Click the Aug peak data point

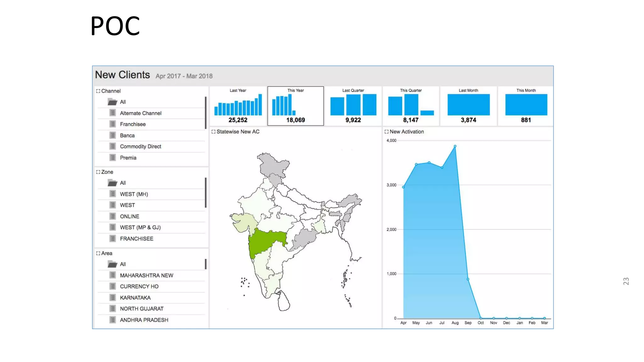[x=455, y=146]
